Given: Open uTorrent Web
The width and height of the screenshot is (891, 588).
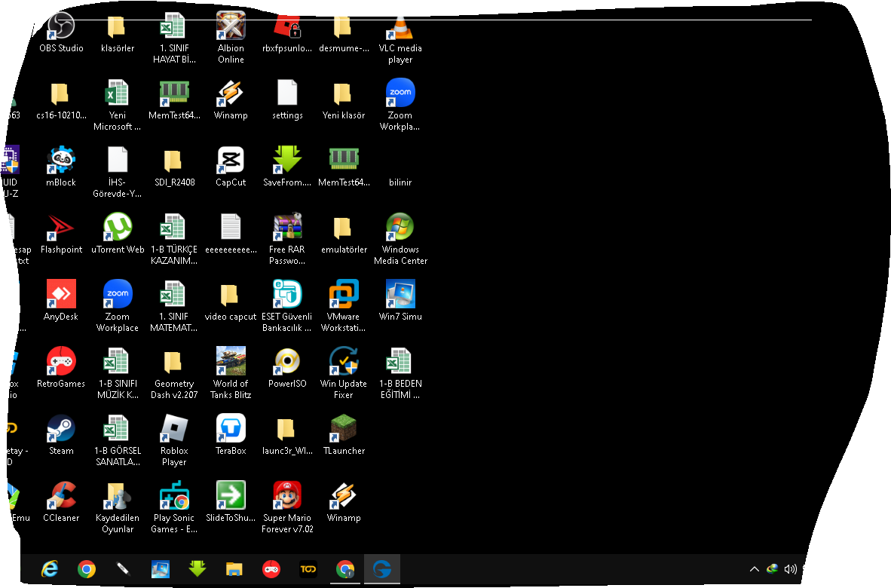Looking at the screenshot, I should pyautogui.click(x=117, y=234).
